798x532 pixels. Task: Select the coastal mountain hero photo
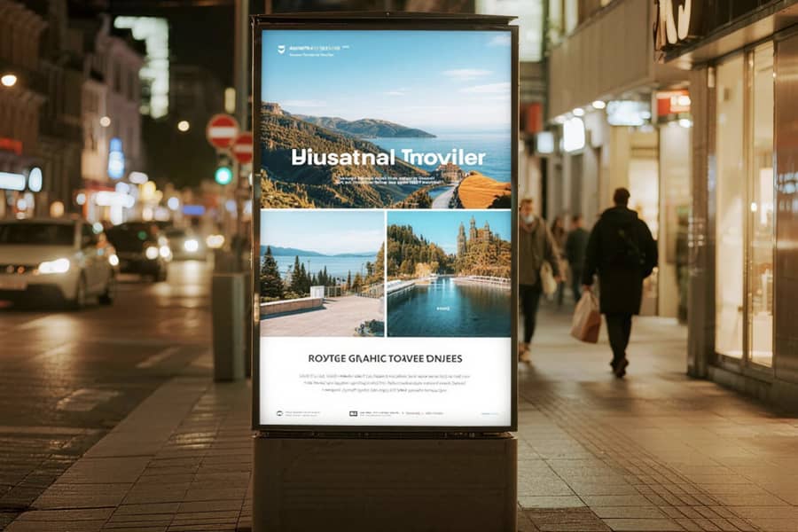pos(386,119)
